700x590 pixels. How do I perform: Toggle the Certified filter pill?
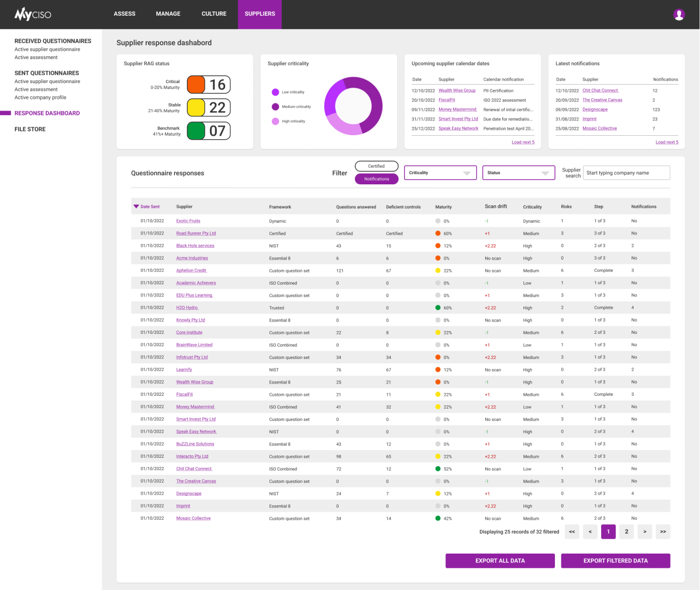click(377, 166)
